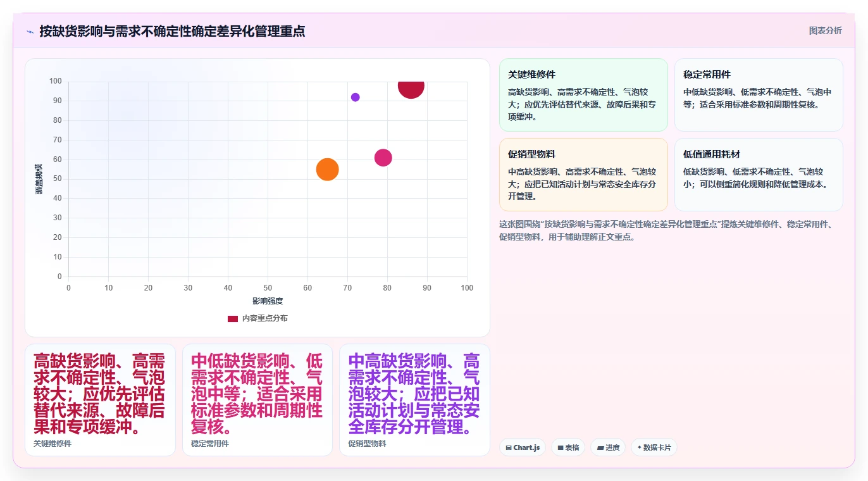The width and height of the screenshot is (868, 481).
Task: Click the small purple bubble on chart
Action: pyautogui.click(x=356, y=97)
